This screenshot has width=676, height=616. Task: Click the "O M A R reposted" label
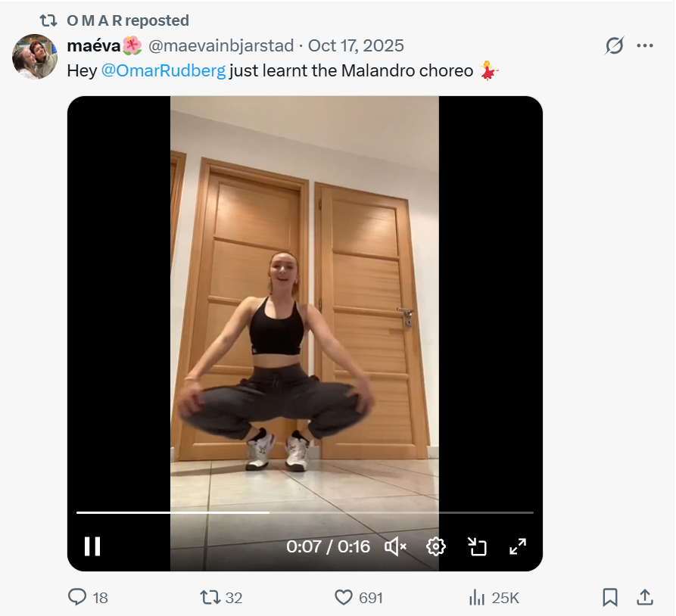(x=127, y=20)
